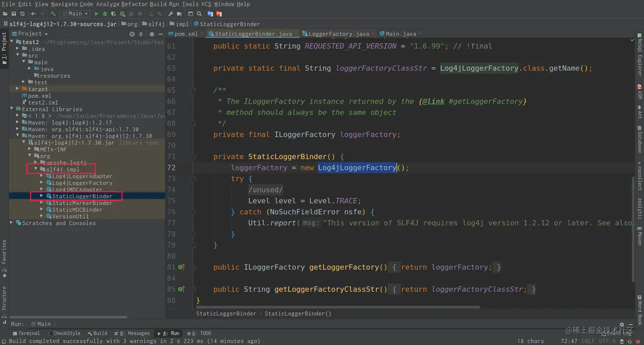The height and width of the screenshot is (345, 644).
Task: Start debugging with the green bug icon
Action: tap(105, 14)
